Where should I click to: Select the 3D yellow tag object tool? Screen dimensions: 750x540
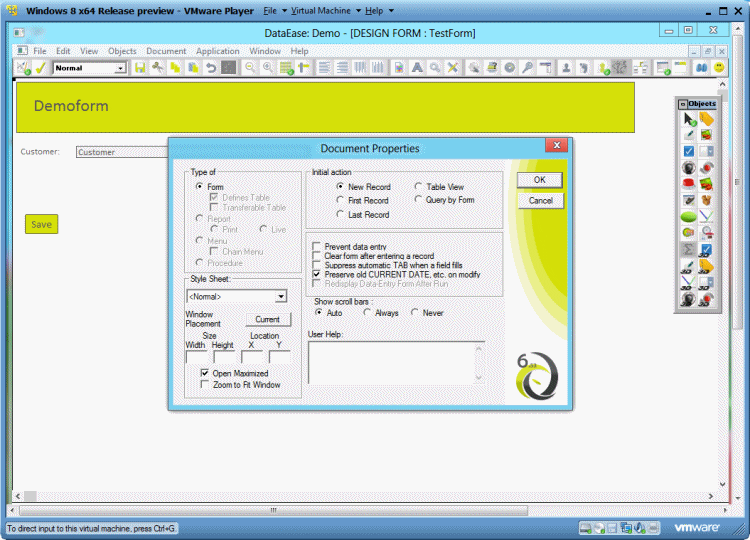click(706, 266)
